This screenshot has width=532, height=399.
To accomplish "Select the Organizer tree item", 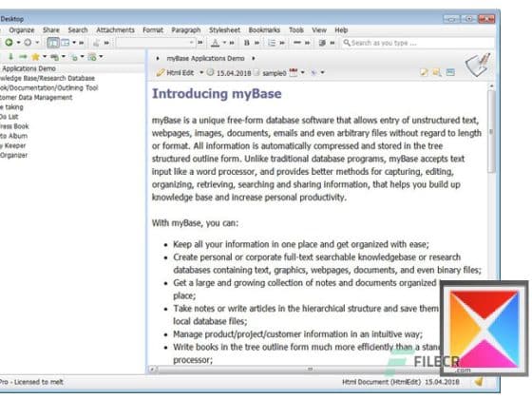I will tap(13, 156).
